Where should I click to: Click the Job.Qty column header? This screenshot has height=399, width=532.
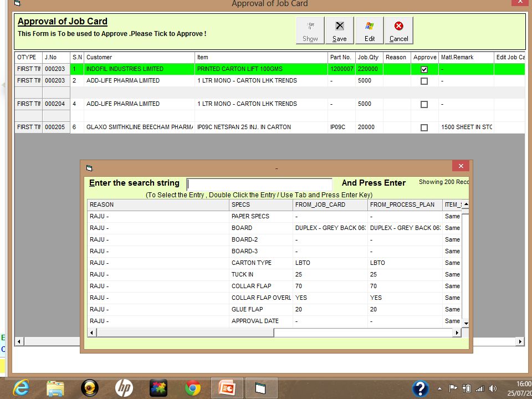pyautogui.click(x=369, y=57)
